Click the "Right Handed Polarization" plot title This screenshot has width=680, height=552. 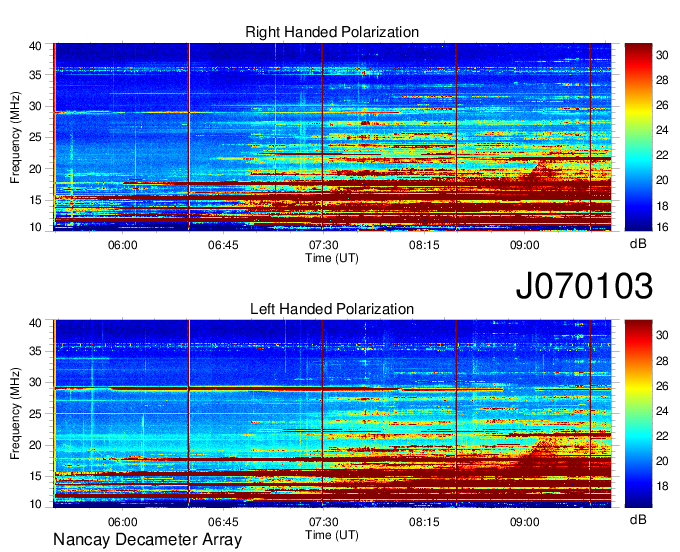pos(332,32)
